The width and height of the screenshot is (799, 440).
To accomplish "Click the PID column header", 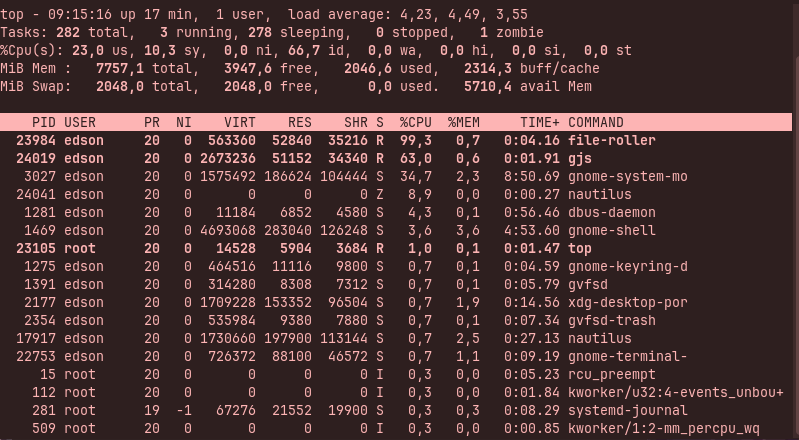I will pos(44,122).
